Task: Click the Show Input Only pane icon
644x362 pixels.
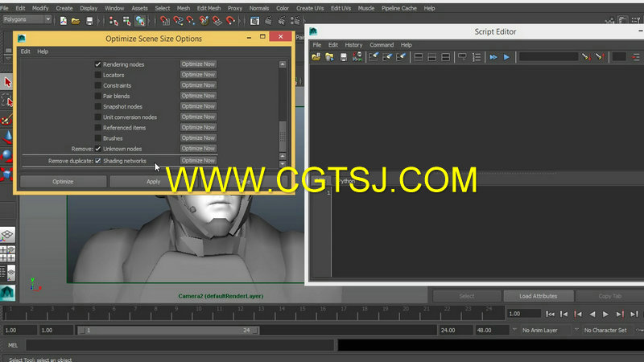Action: tap(431, 57)
